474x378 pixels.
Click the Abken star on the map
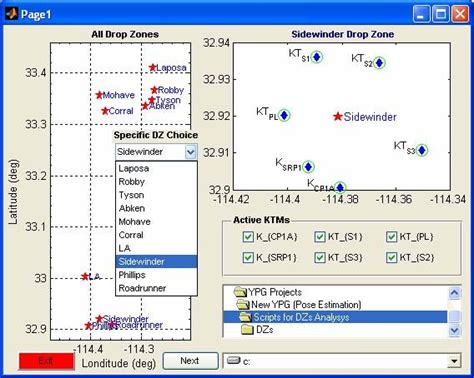pyautogui.click(x=145, y=106)
